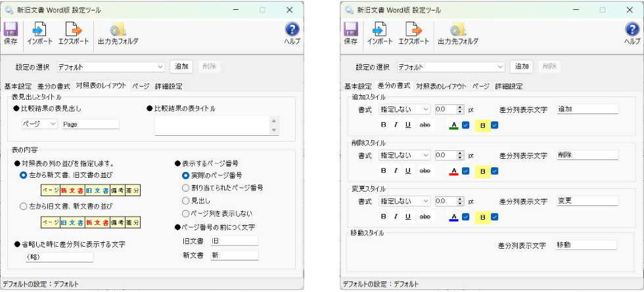Screen dimensions: 644x292
Task: Open ヘルプ in the left window
Action: (292, 33)
